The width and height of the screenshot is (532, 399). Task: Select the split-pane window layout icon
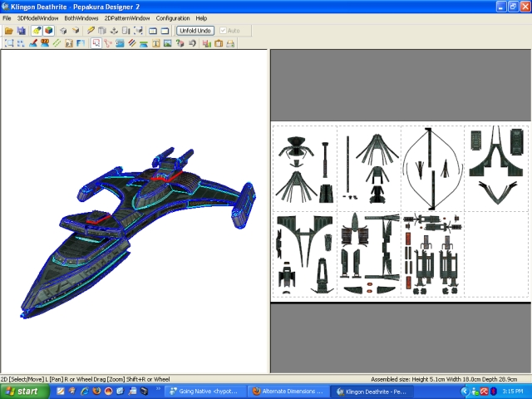click(x=153, y=31)
